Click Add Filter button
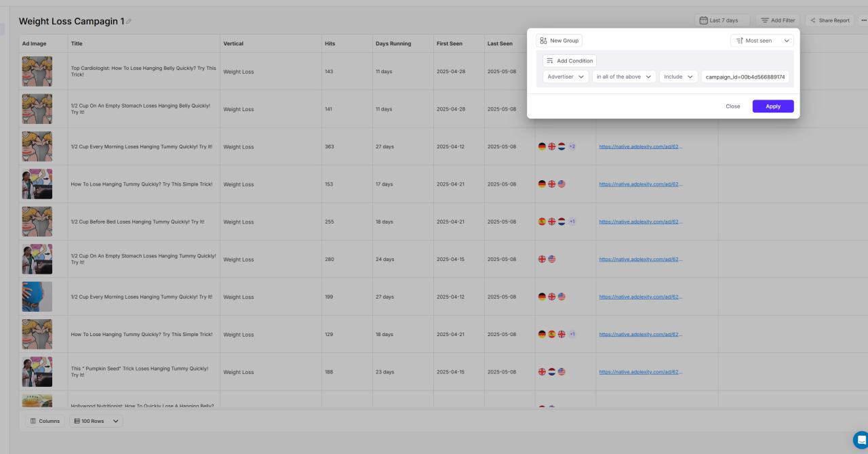868x454 pixels. 777,20
